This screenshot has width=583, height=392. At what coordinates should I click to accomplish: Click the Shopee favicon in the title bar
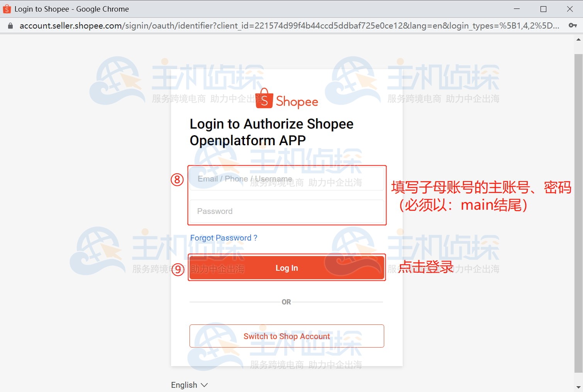coord(6,8)
